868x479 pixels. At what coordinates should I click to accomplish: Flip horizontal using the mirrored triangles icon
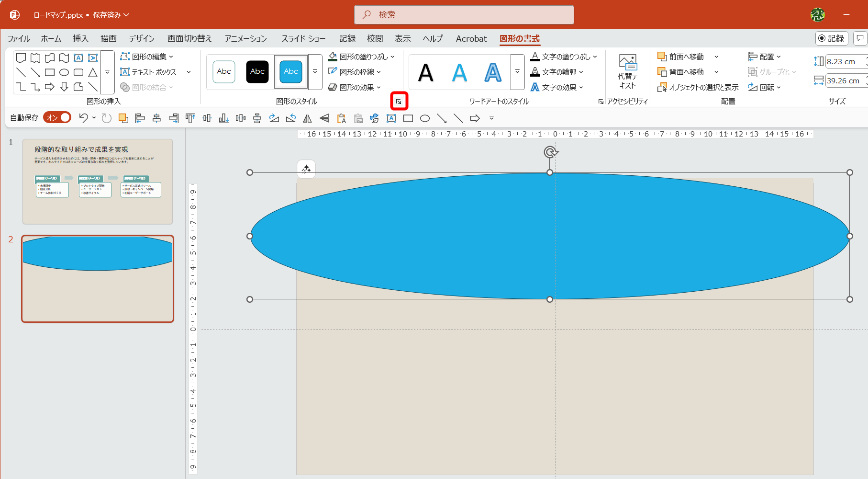(308, 118)
